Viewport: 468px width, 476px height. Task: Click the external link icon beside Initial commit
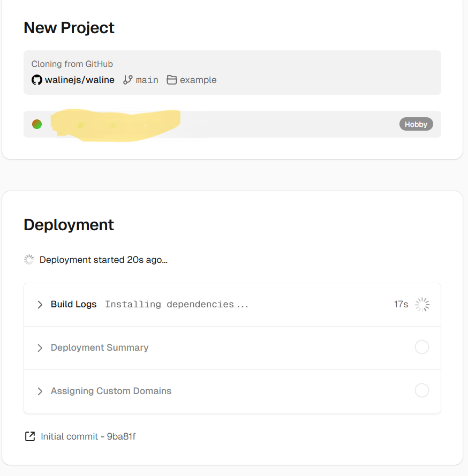coord(30,436)
